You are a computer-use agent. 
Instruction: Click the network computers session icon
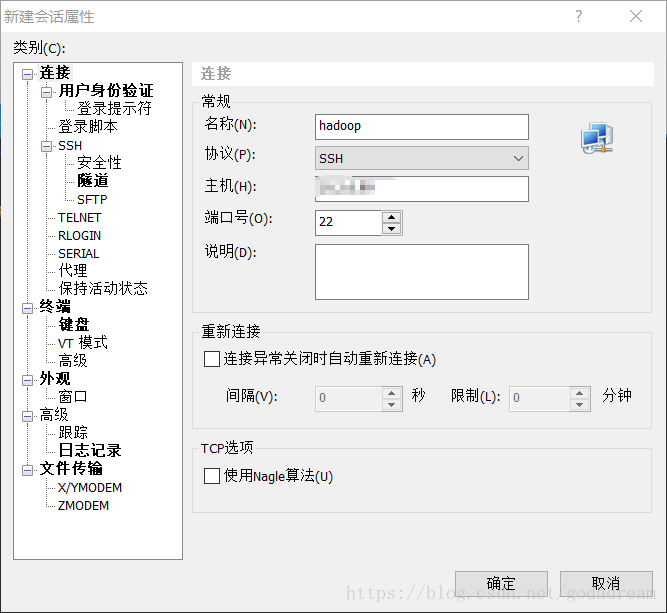597,138
